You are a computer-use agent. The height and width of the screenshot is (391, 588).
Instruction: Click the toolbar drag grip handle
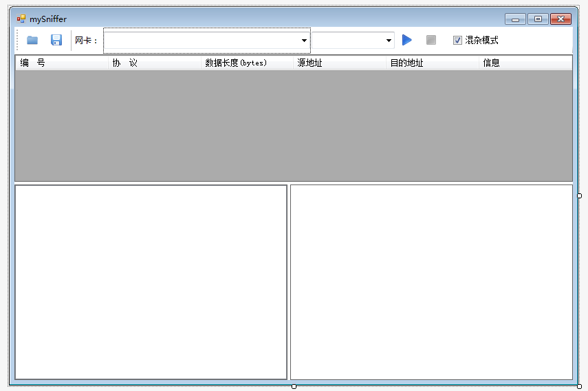click(17, 40)
